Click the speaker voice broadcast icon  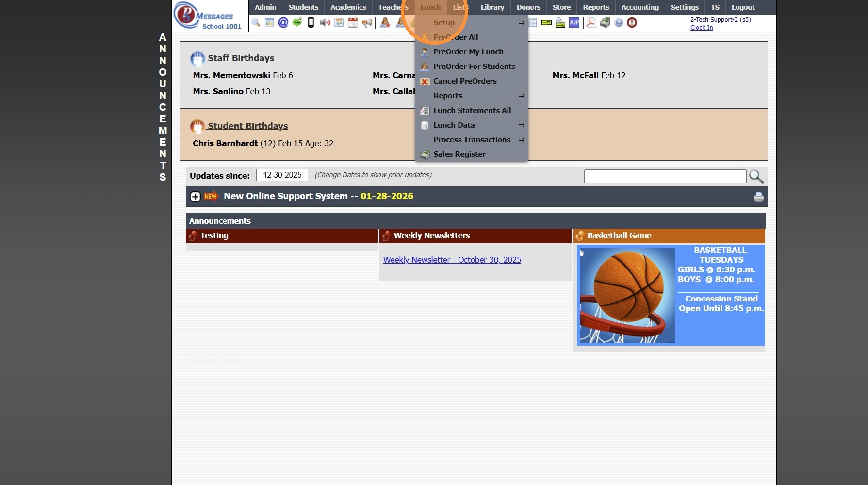(x=325, y=23)
